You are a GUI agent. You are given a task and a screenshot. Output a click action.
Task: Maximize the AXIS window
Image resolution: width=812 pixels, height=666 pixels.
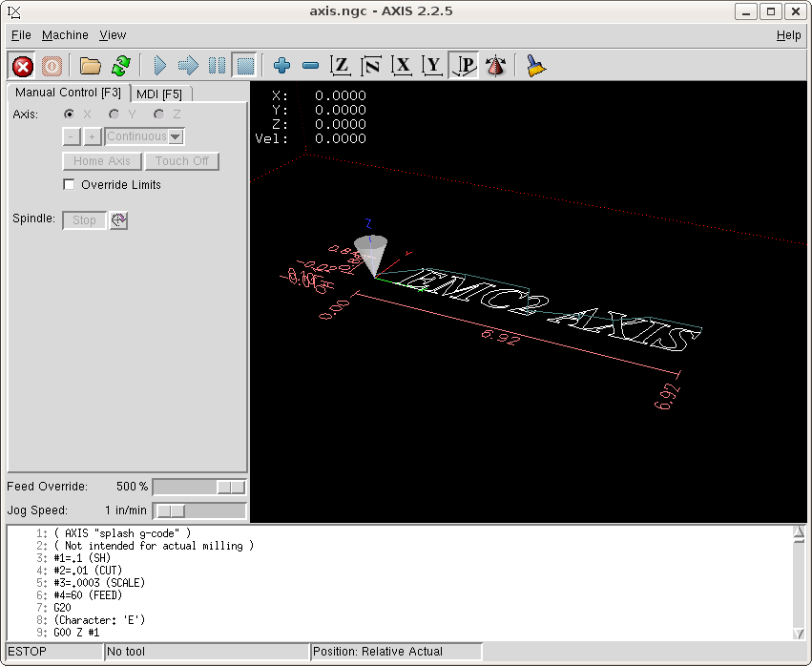(771, 11)
